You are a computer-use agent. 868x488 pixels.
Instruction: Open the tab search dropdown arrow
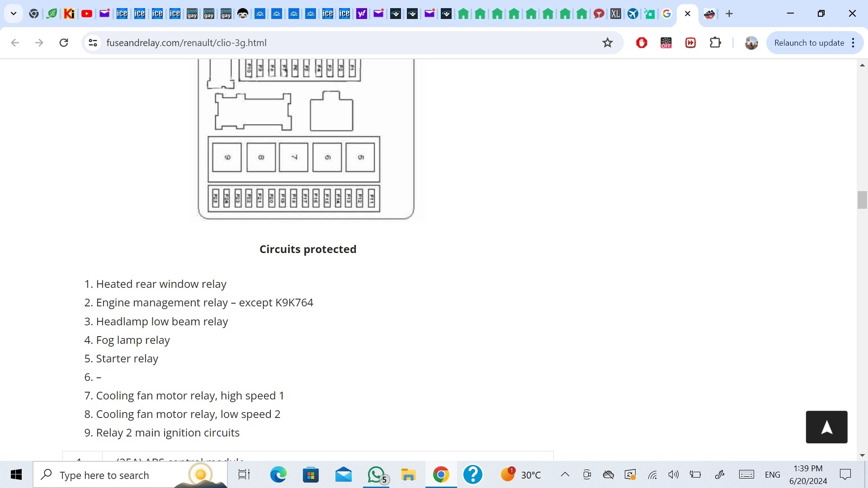pyautogui.click(x=14, y=14)
